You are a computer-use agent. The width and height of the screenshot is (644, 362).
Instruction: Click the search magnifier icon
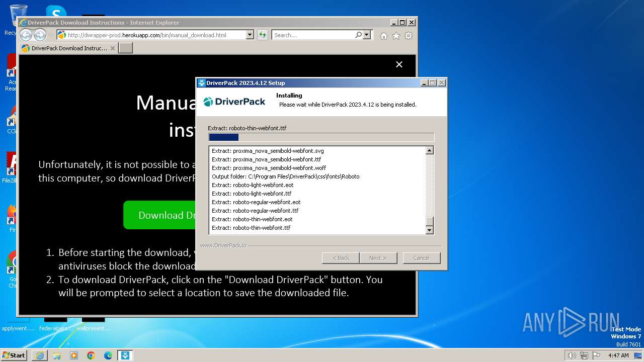(358, 35)
